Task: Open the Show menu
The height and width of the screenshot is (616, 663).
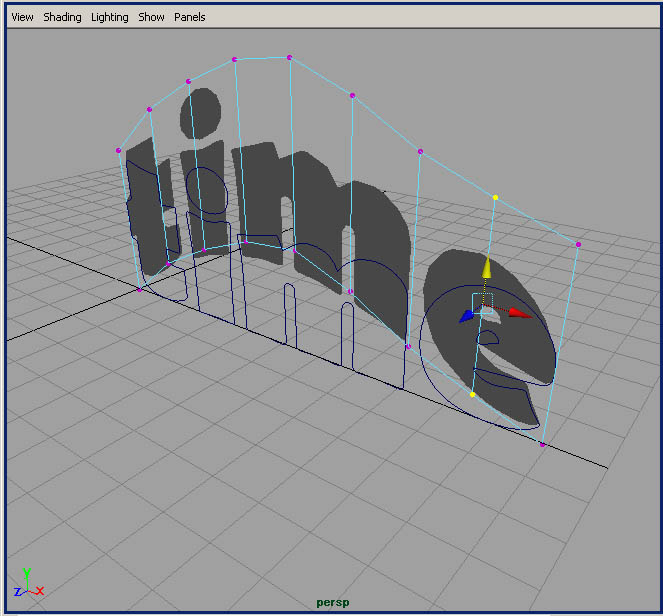Action: tap(151, 17)
